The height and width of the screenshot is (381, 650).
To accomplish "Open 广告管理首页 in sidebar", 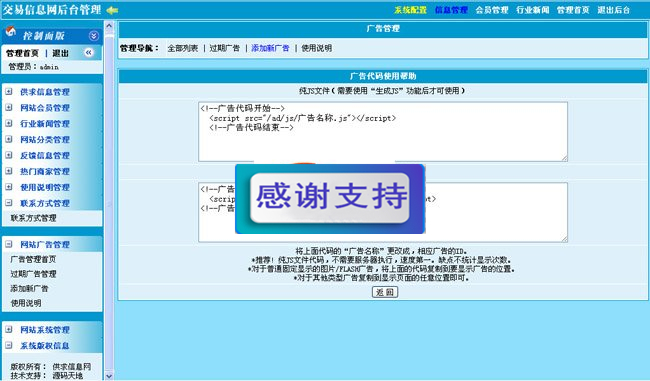I will 33,259.
